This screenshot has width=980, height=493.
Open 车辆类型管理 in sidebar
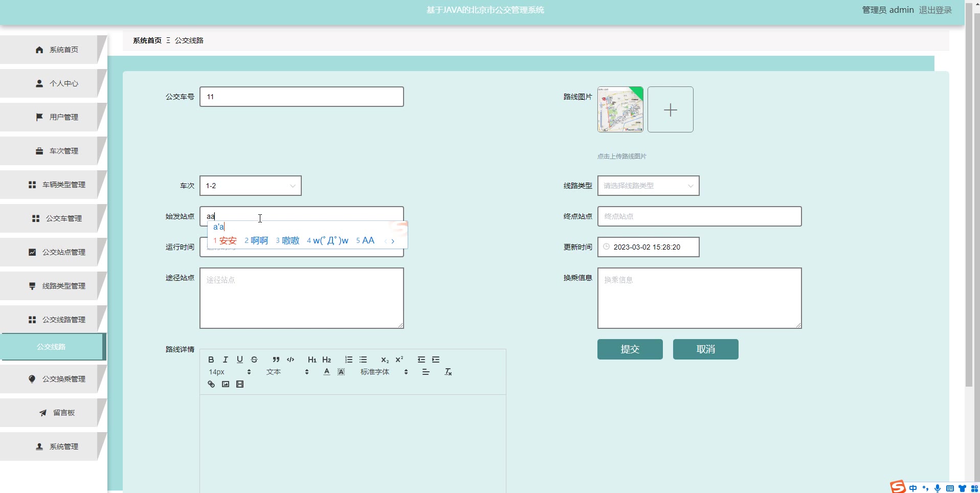click(53, 185)
